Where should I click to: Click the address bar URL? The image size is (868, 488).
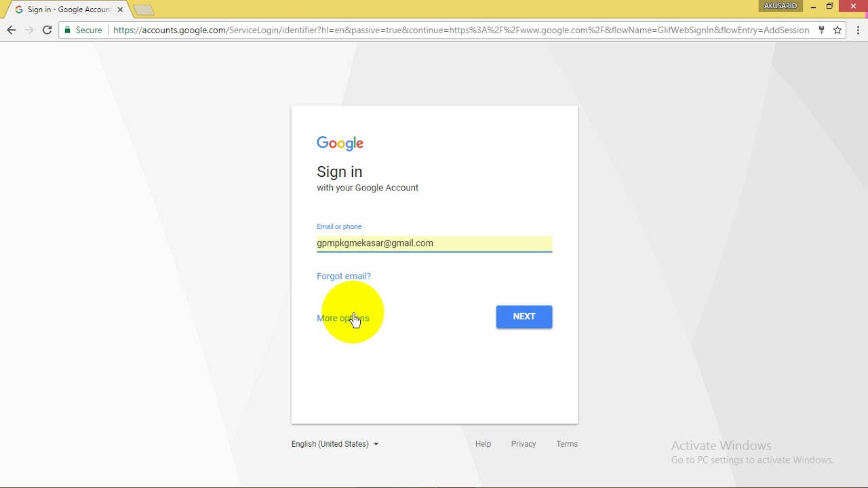pos(461,30)
